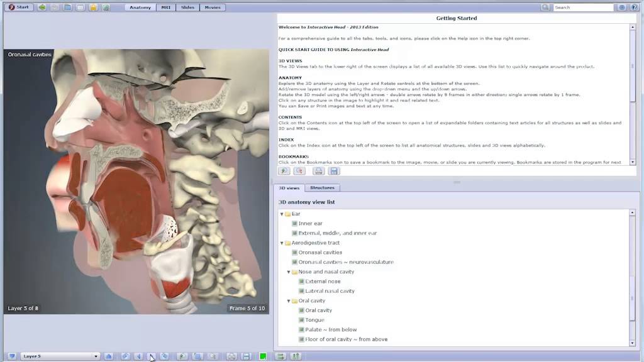Open the Contents folder icon
This screenshot has width=644, height=362.
tap(68, 8)
